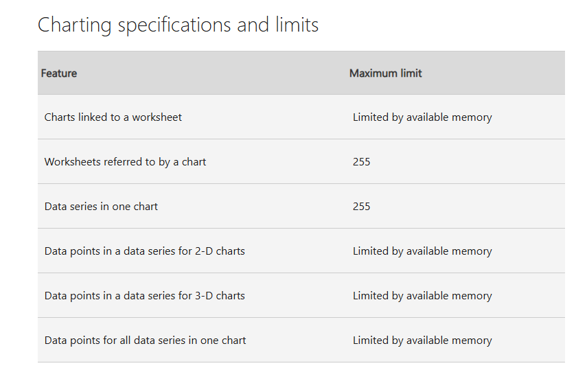
Task: Click 'Data points in a data series for 3-D charts'
Action: [x=144, y=295]
